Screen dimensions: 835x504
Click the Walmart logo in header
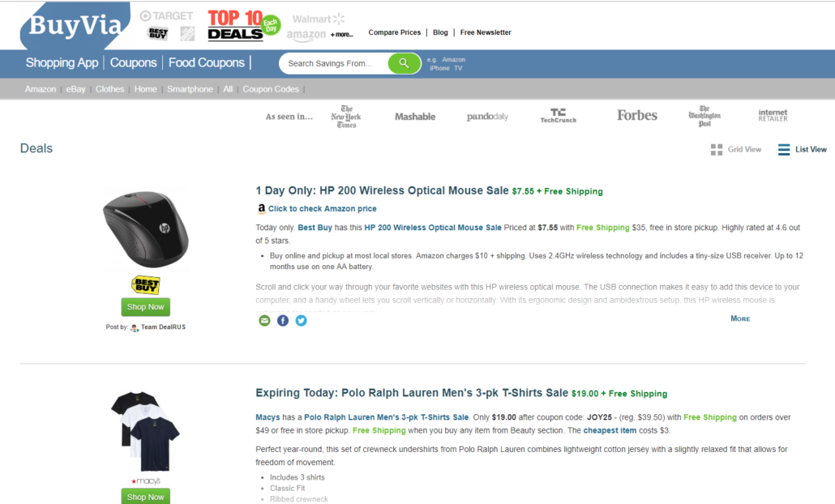click(x=319, y=19)
